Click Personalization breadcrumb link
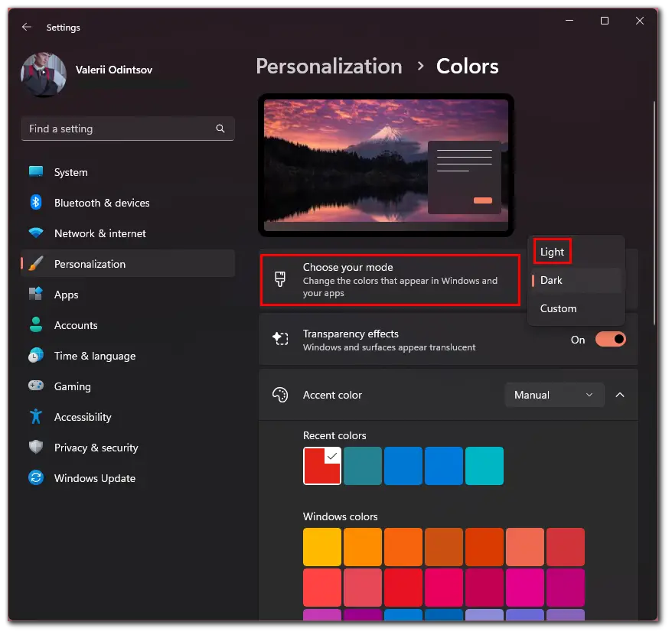Screen dimensions: 672x635 (x=329, y=67)
